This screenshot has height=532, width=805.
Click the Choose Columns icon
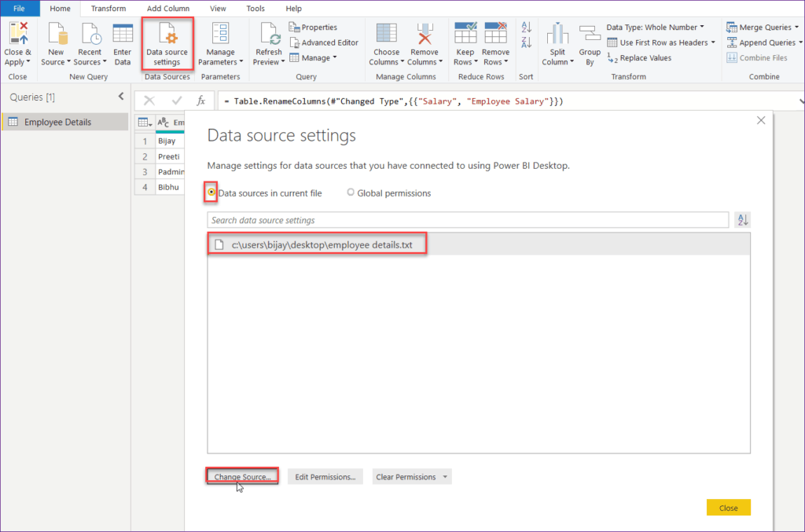point(386,33)
